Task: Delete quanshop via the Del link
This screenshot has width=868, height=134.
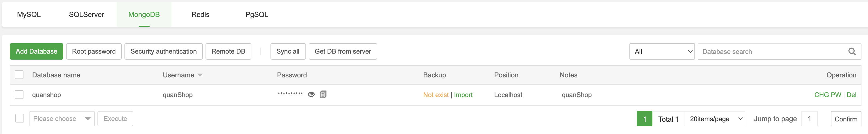Action: pyautogui.click(x=852, y=95)
